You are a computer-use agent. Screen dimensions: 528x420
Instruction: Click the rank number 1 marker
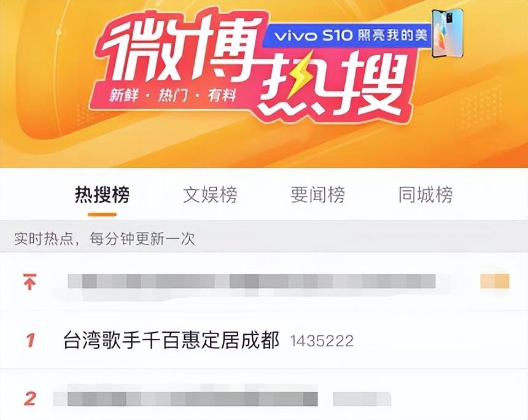pos(31,340)
